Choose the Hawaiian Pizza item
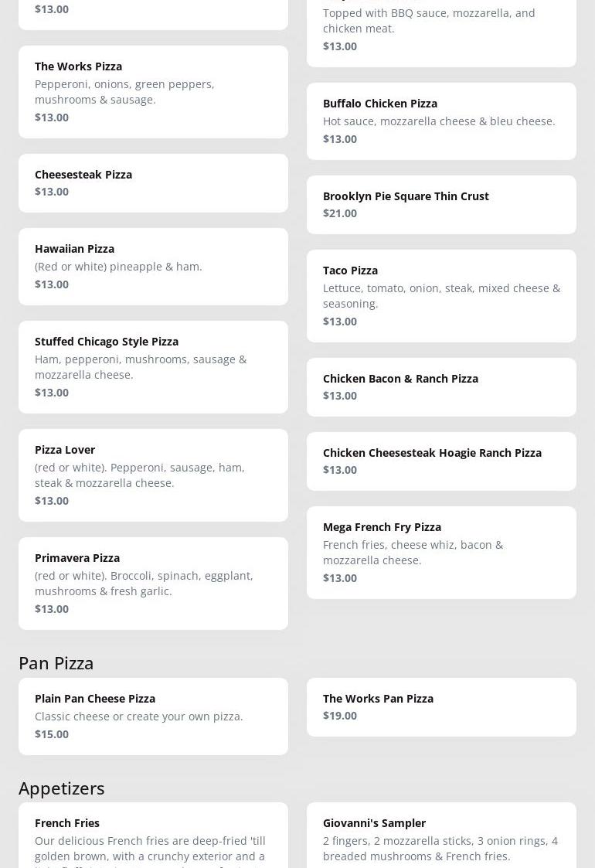This screenshot has height=868, width=595. (x=153, y=266)
